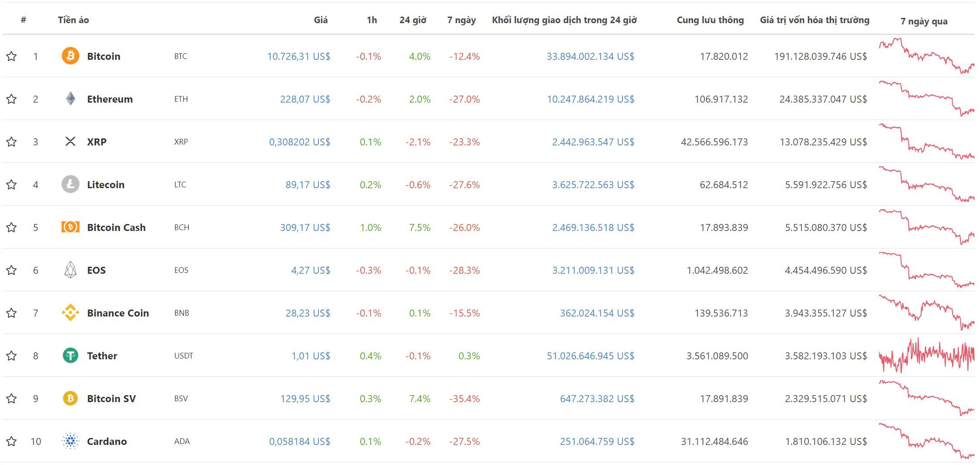The height and width of the screenshot is (465, 980).
Task: Sort by the 7 ngày column header
Action: pyautogui.click(x=462, y=20)
